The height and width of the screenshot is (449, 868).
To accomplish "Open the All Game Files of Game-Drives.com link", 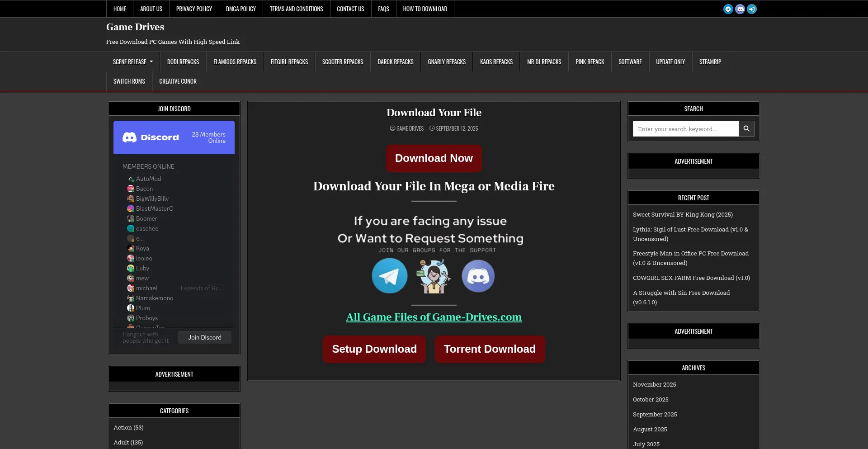I will coord(434,317).
